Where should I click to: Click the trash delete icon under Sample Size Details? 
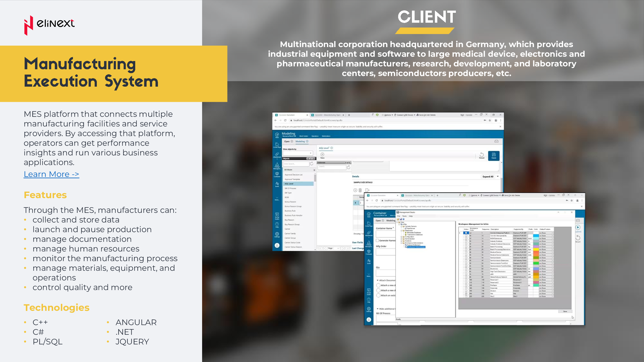pyautogui.click(x=360, y=190)
